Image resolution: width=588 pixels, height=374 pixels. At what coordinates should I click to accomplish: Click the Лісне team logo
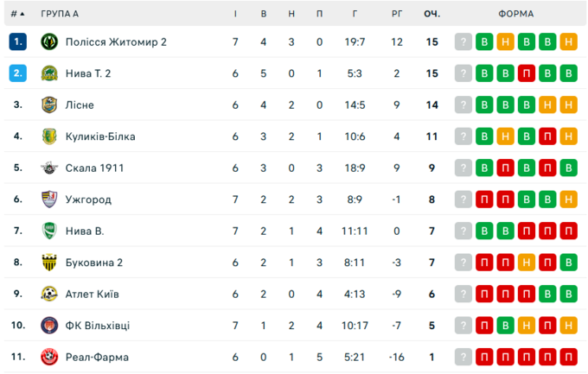(x=48, y=105)
